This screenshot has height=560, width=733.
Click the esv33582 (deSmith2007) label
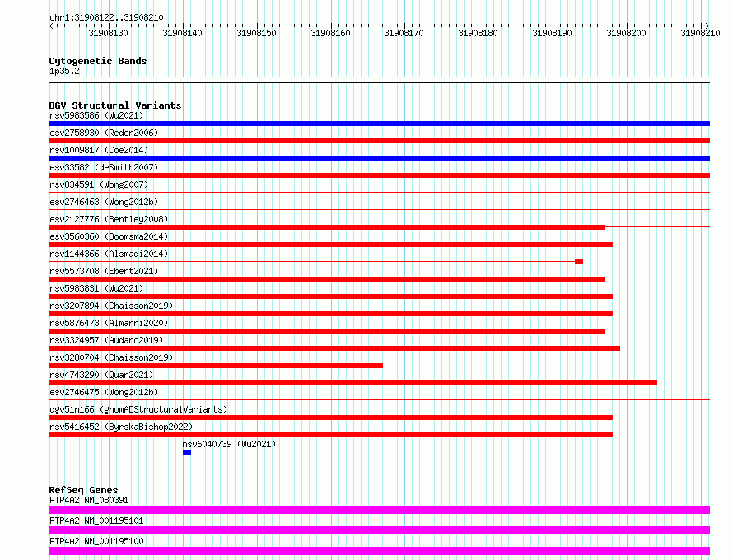click(104, 167)
